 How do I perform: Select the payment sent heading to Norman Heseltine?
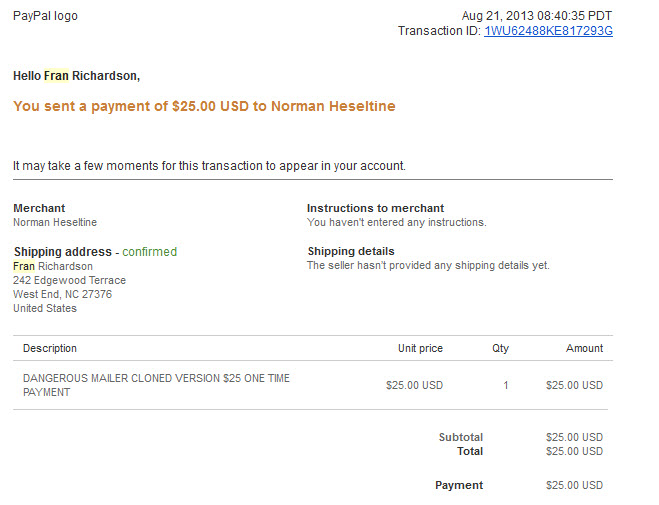tap(204, 106)
